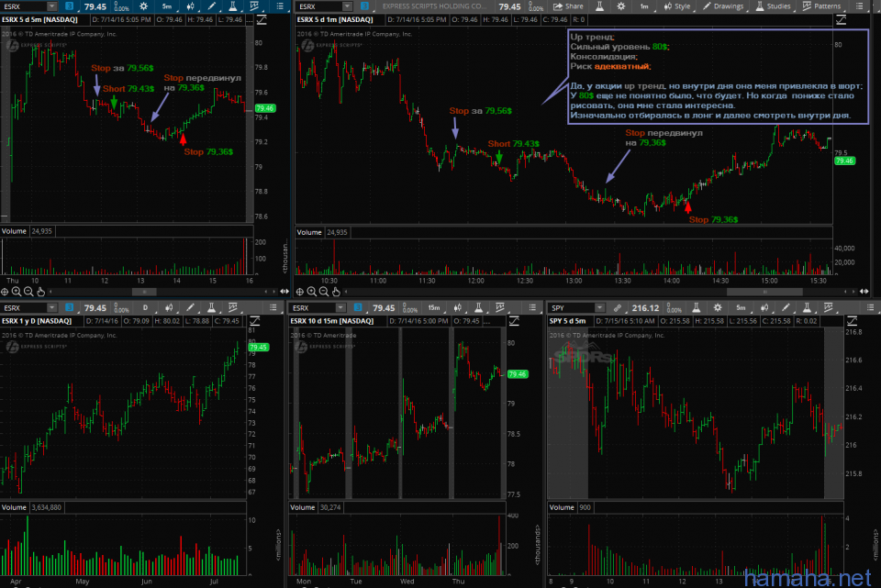Click the Volume label under ESRX daily chart
This screenshot has height=588, width=881.
click(x=14, y=507)
